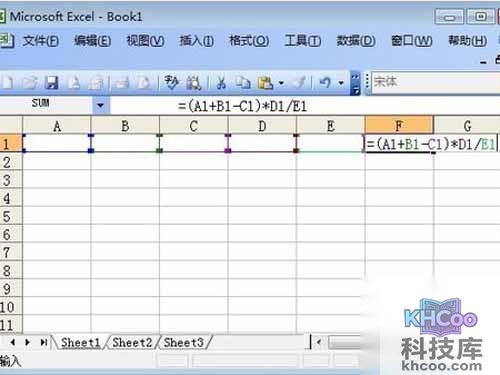500x375 pixels.
Task: Select highlighted column F header
Action: [399, 126]
